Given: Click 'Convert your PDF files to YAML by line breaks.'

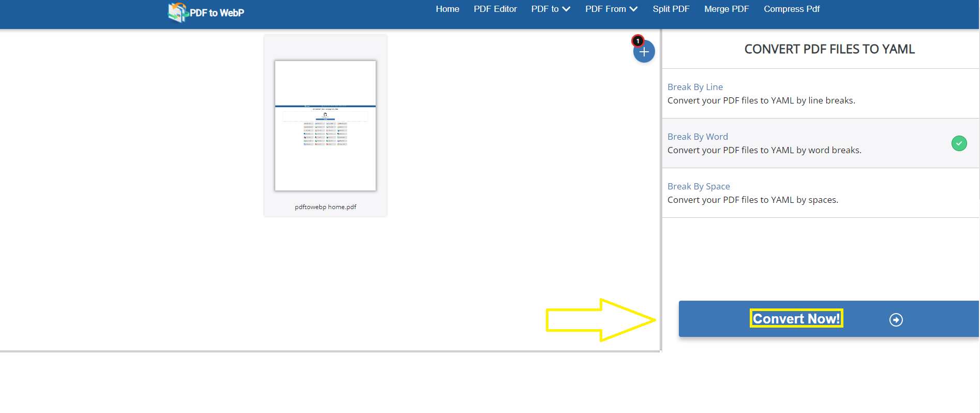Looking at the screenshot, I should [x=761, y=100].
